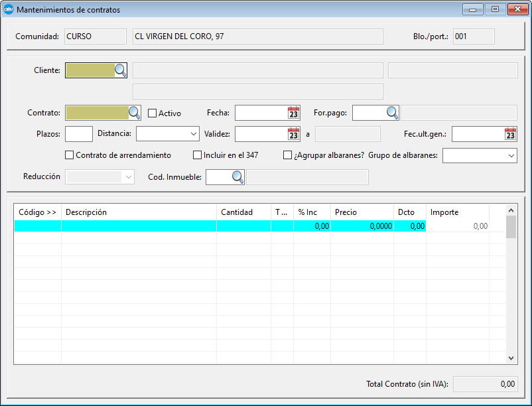Click the Cod. Inmueble search magnifier
The width and height of the screenshot is (532, 406).
click(x=237, y=176)
